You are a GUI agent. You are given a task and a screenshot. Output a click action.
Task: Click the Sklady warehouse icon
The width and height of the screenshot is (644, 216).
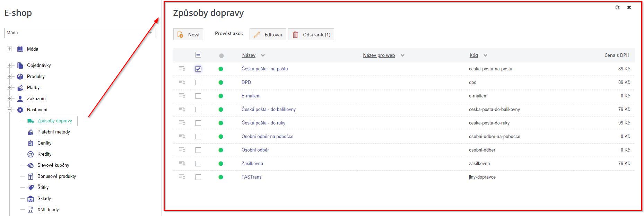(x=31, y=199)
